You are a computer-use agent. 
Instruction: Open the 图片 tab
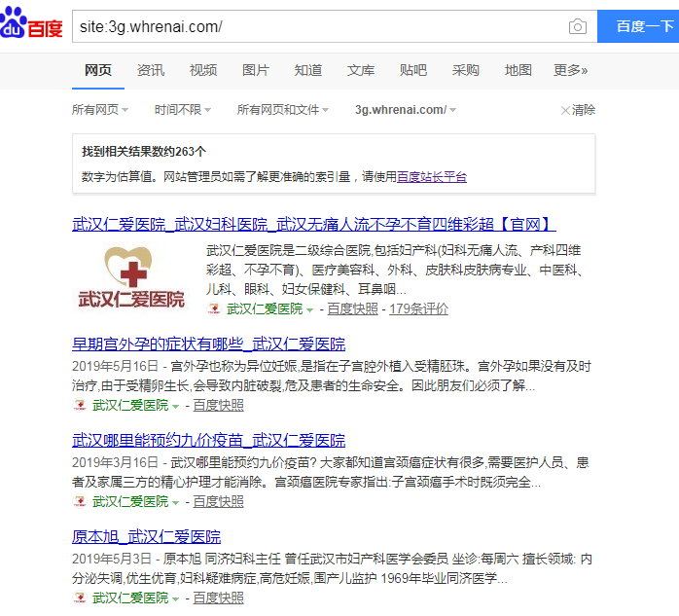click(256, 70)
